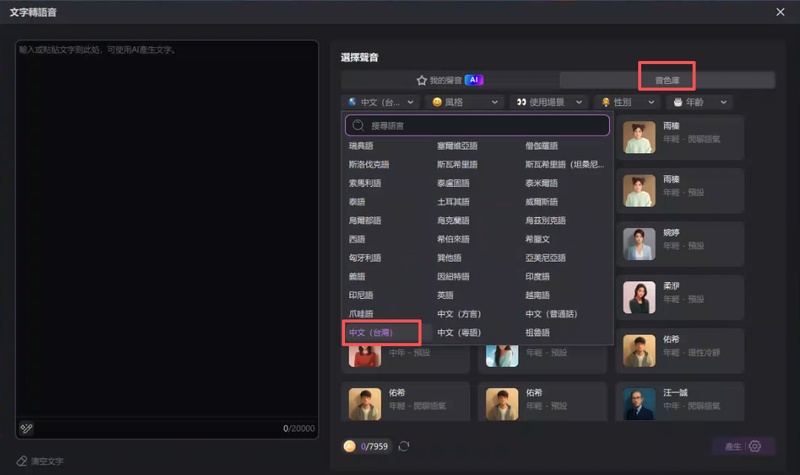The height and width of the screenshot is (475, 800).
Task: Click the AI badge on 我的聲音 tab
Action: [474, 80]
